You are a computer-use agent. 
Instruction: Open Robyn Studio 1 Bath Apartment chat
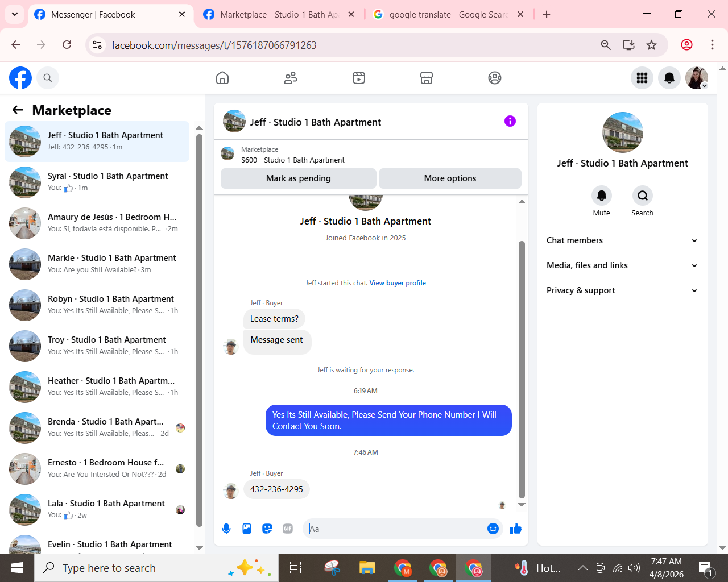tap(97, 305)
